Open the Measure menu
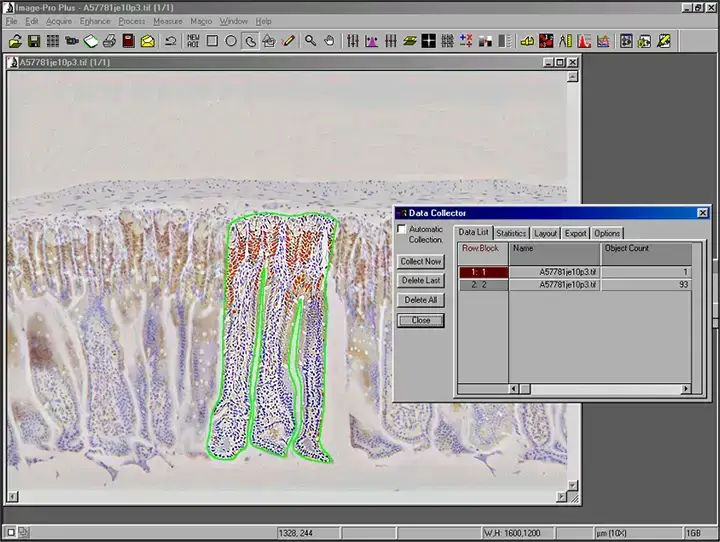This screenshot has height=542, width=720. pyautogui.click(x=167, y=21)
